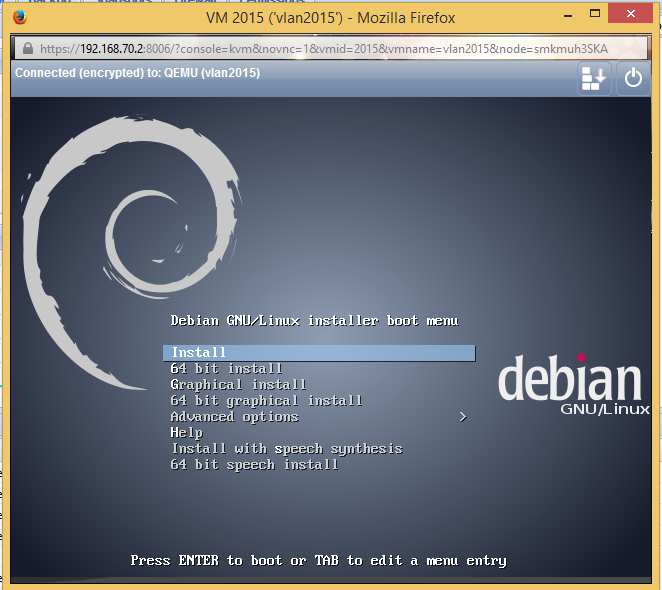Viewport: 662px width, 590px height.
Task: Select the Install boot menu entry
Action: pos(319,353)
